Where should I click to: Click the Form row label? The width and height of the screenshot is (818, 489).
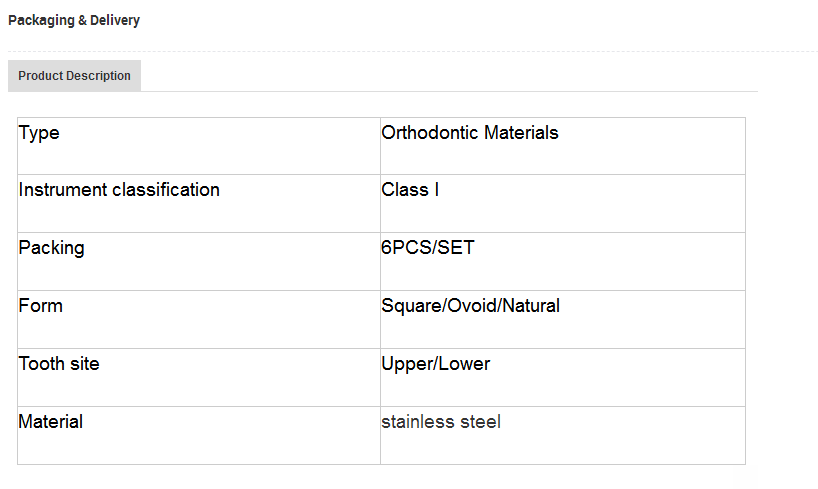41,306
